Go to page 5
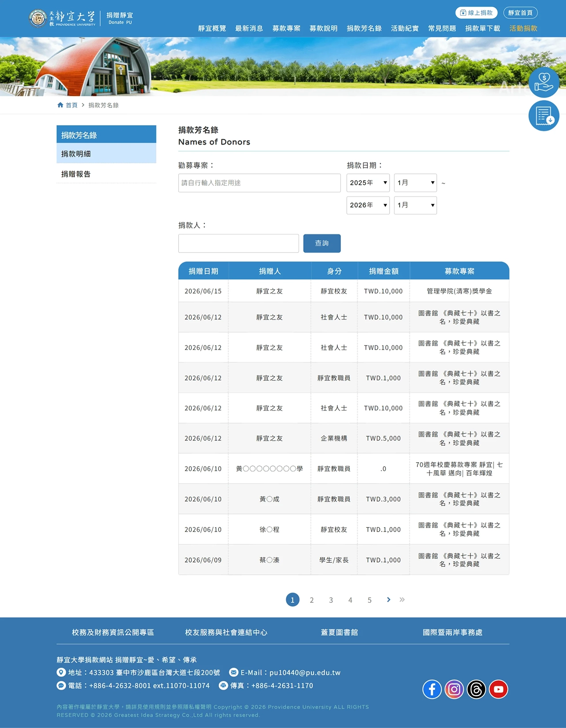566x728 pixels. pyautogui.click(x=370, y=600)
